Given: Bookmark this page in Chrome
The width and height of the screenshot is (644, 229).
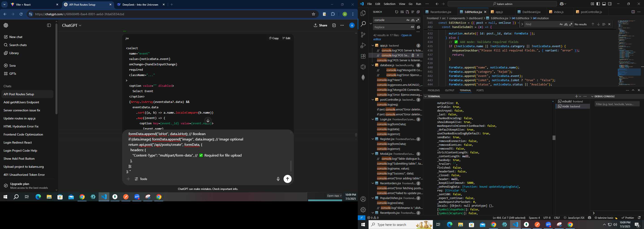Looking at the screenshot, I should pos(313,14).
